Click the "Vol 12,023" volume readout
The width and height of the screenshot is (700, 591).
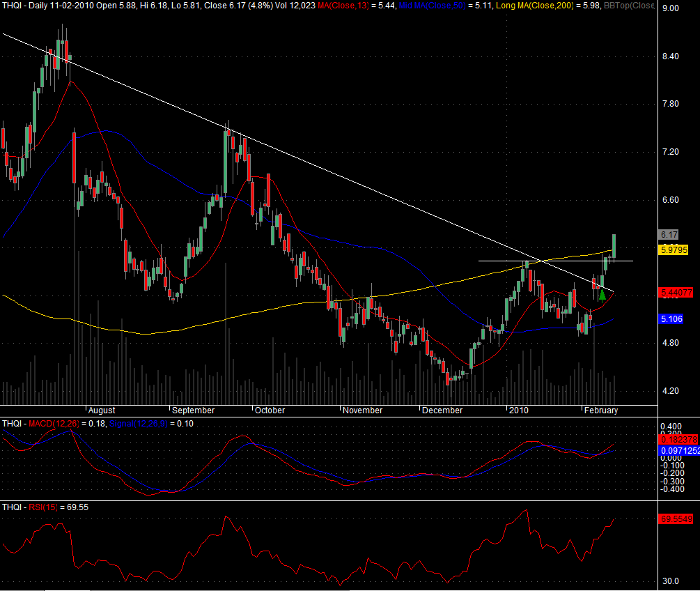pyautogui.click(x=295, y=6)
